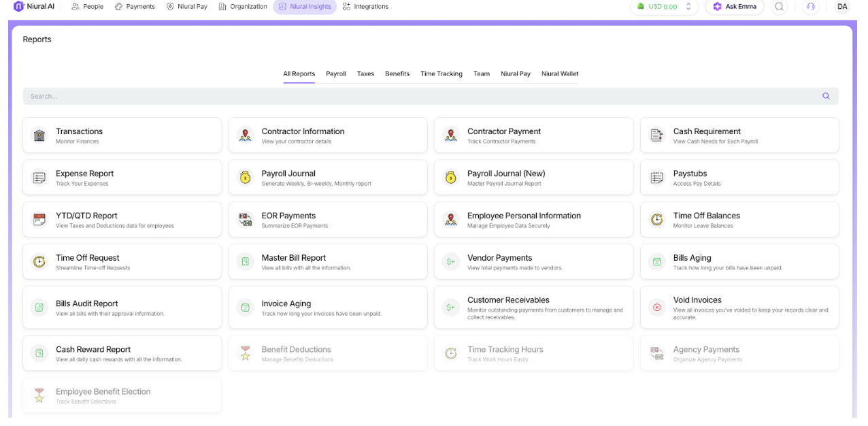This screenshot has height=426, width=868.
Task: Click the Time Tracking Hours clock icon
Action: tap(451, 353)
